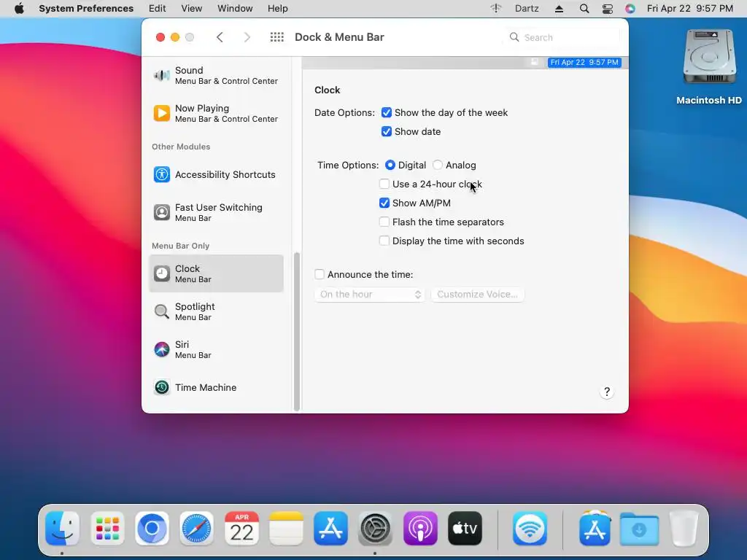Image resolution: width=747 pixels, height=560 pixels.
Task: Open Macintosh HD desktop drive
Action: (x=709, y=66)
